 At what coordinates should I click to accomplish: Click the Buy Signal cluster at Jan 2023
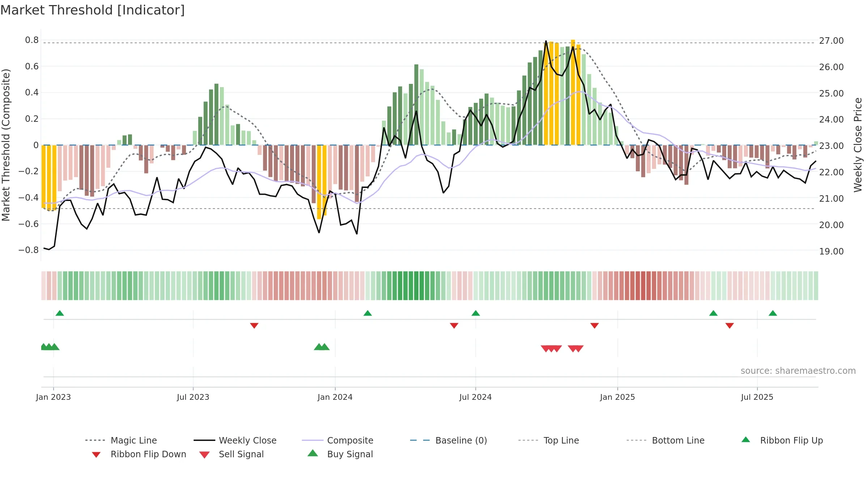click(x=50, y=347)
